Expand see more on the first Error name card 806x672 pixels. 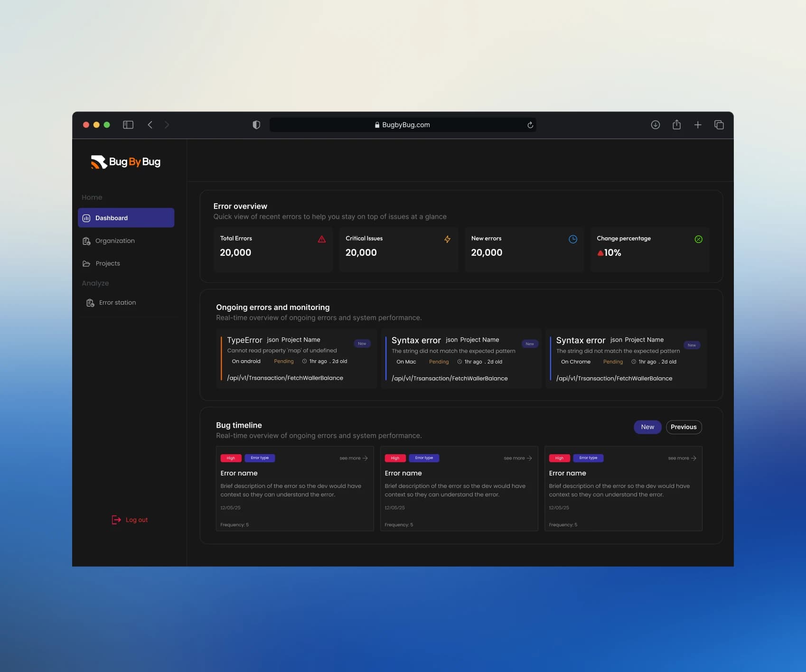(353, 457)
